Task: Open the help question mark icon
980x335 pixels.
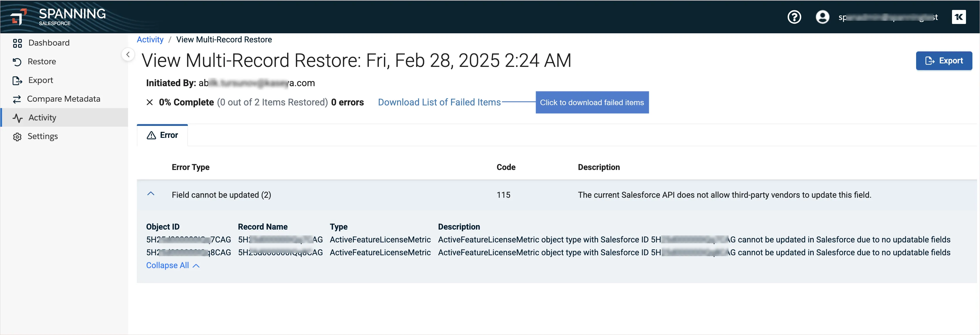Action: tap(794, 17)
